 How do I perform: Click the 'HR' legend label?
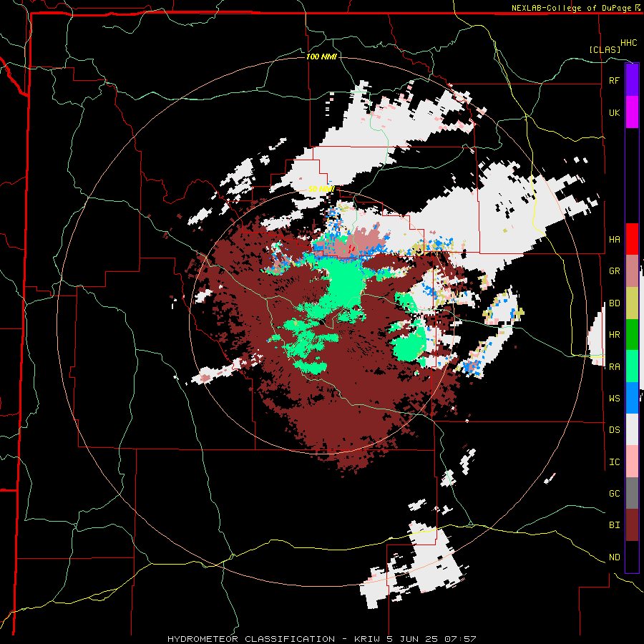(x=614, y=335)
